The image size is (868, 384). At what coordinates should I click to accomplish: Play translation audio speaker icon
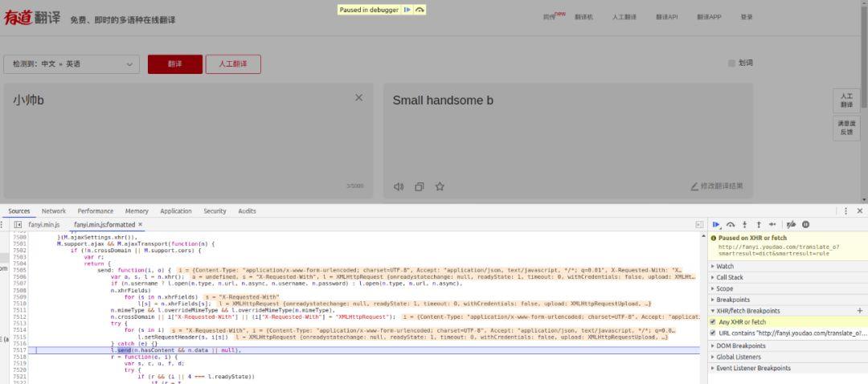[x=399, y=186]
